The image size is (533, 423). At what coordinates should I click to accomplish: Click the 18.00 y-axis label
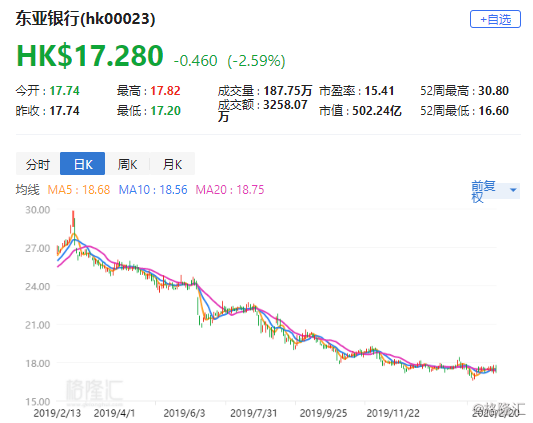click(38, 363)
